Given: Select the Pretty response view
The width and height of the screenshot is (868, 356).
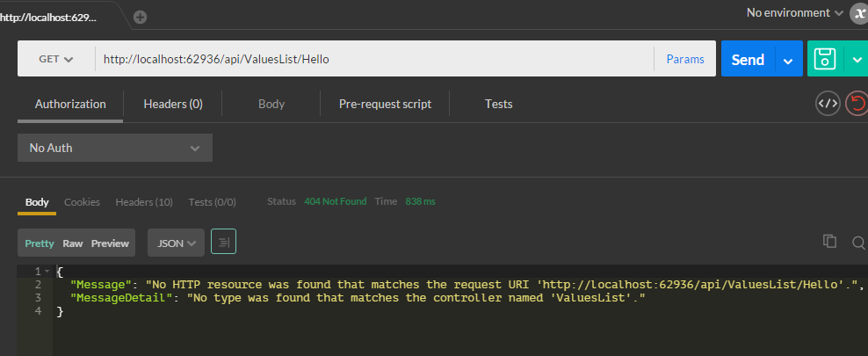Looking at the screenshot, I should [39, 243].
